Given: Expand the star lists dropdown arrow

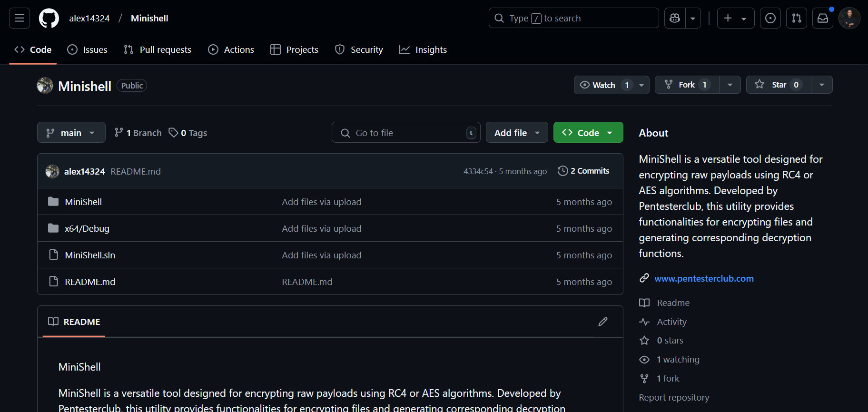Looking at the screenshot, I should point(822,85).
